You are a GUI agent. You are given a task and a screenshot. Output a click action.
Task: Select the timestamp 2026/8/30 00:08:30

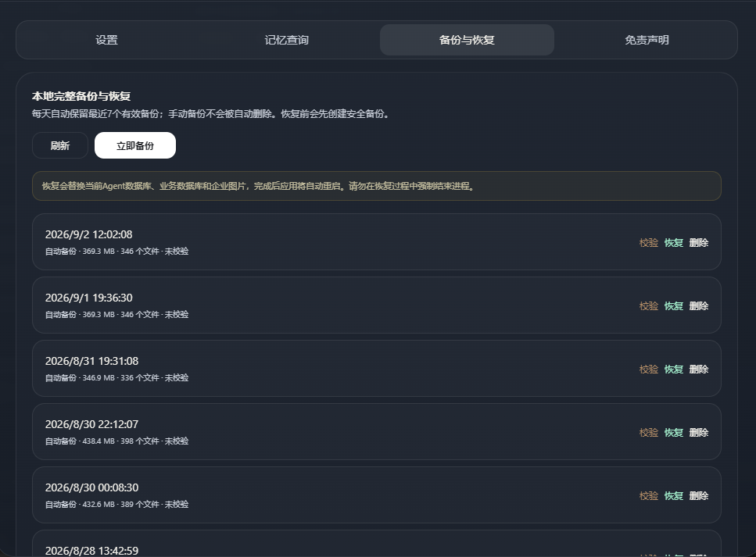tap(91, 487)
